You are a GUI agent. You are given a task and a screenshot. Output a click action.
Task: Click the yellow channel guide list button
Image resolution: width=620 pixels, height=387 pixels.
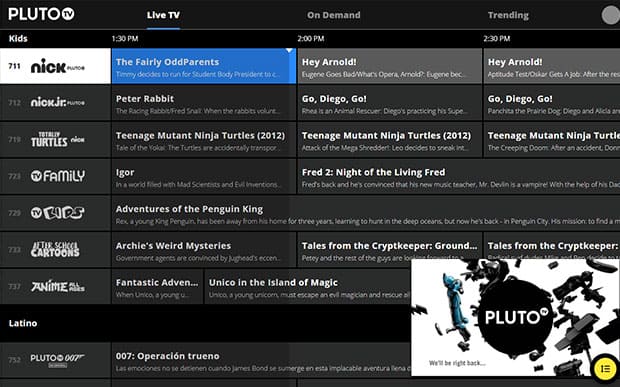click(605, 368)
